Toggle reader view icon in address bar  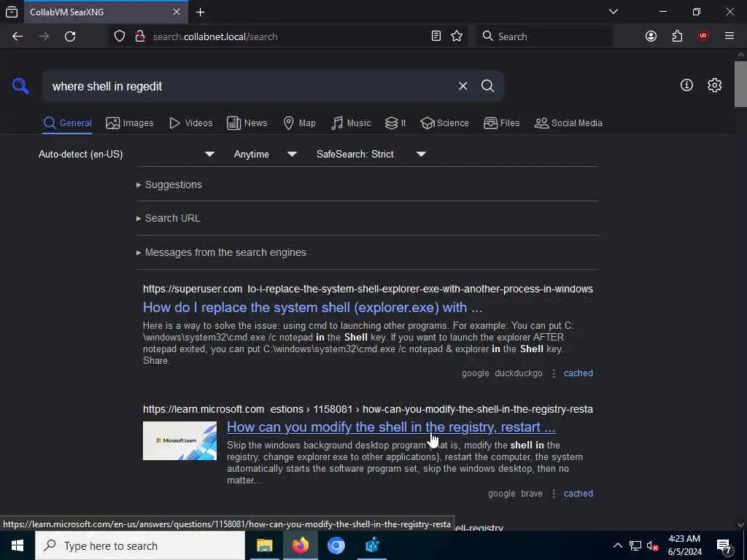(436, 36)
